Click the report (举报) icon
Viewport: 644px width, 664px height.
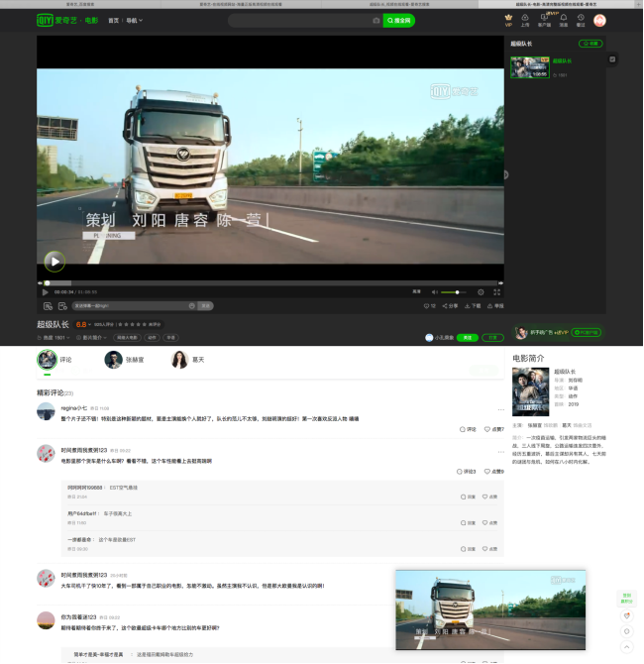[495, 306]
